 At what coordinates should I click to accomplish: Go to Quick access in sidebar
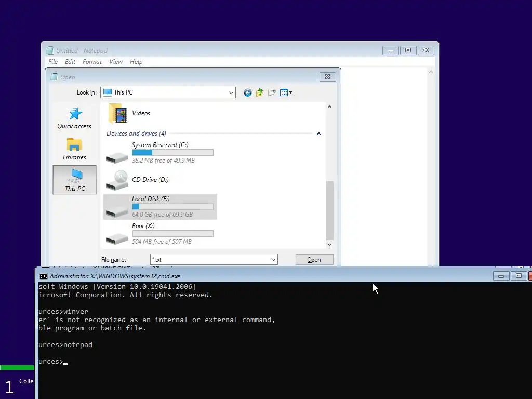click(74, 118)
